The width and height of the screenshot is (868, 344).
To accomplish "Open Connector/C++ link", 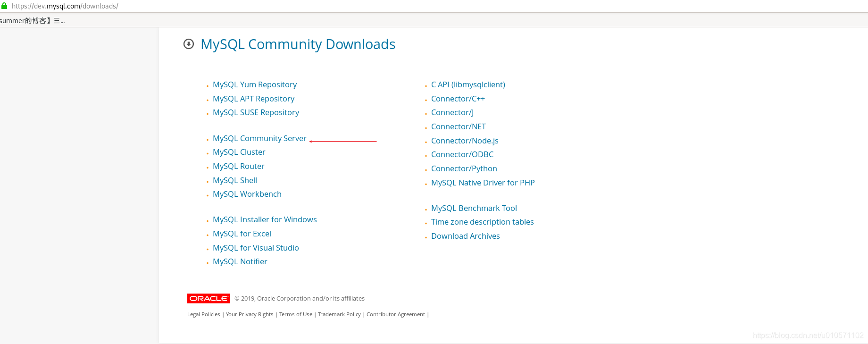I will pos(458,99).
